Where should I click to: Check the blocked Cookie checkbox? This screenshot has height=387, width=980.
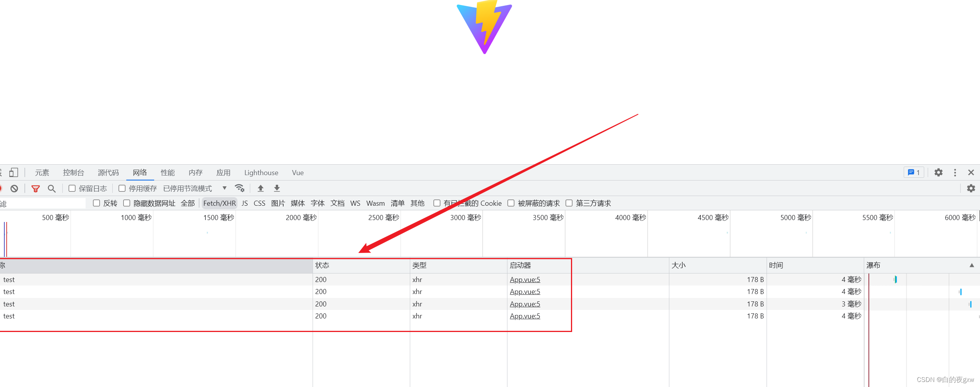coord(437,203)
